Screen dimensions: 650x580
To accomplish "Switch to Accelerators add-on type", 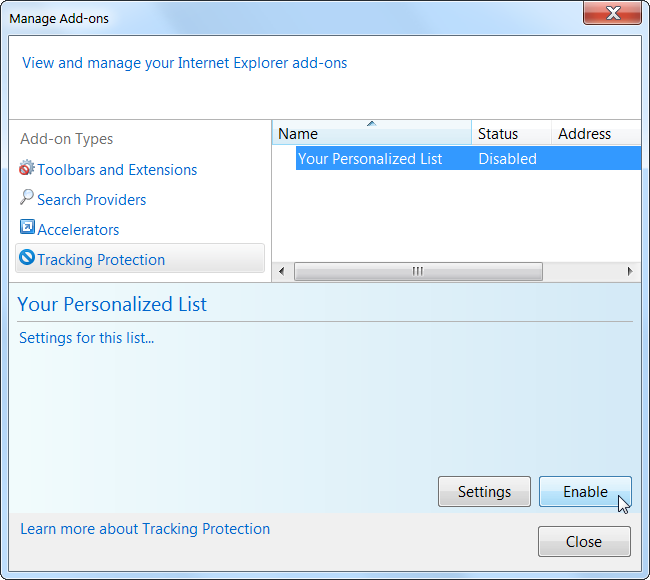I will point(78,230).
